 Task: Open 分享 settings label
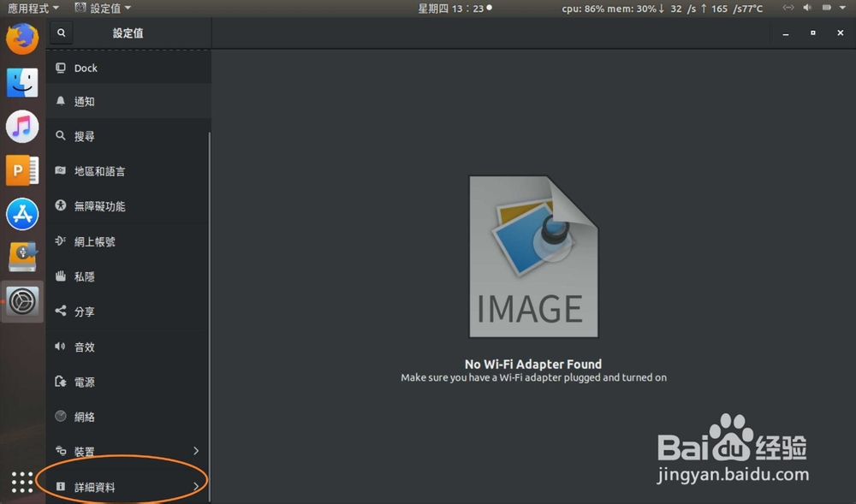coord(84,311)
